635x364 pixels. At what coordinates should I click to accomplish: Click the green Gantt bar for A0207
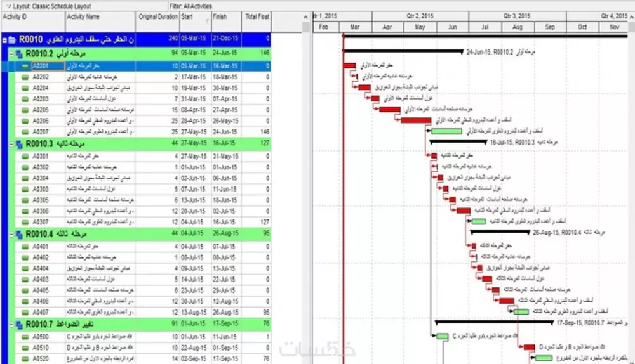[x=446, y=131]
